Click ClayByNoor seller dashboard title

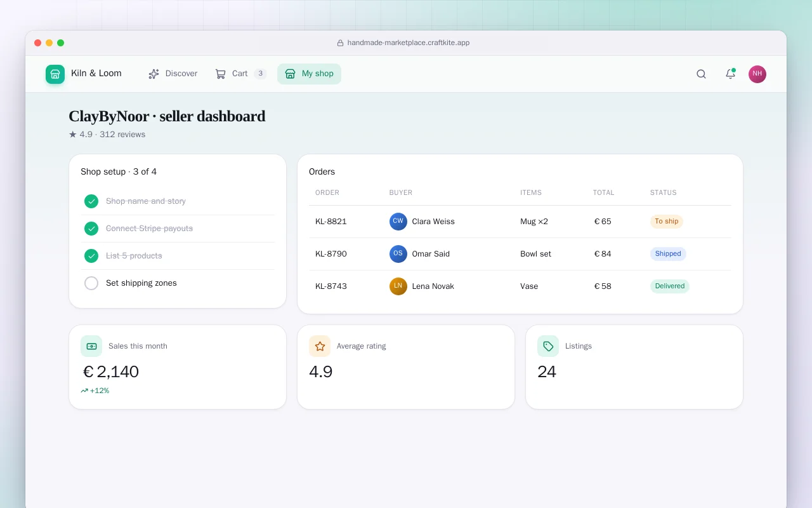(167, 117)
